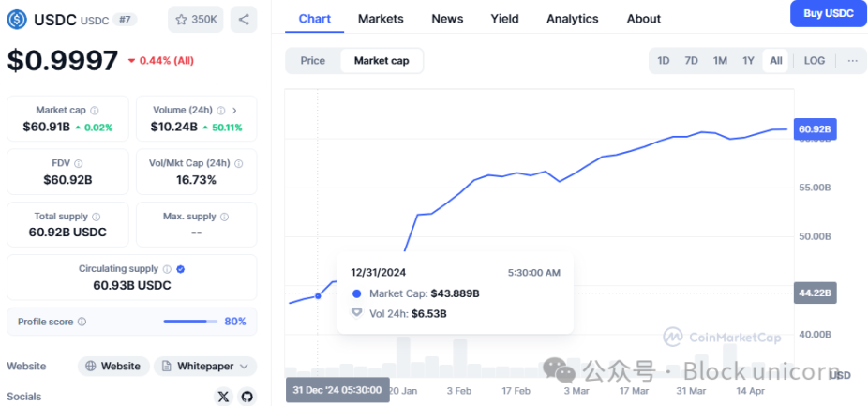Open the X (Twitter) social link

point(223,397)
